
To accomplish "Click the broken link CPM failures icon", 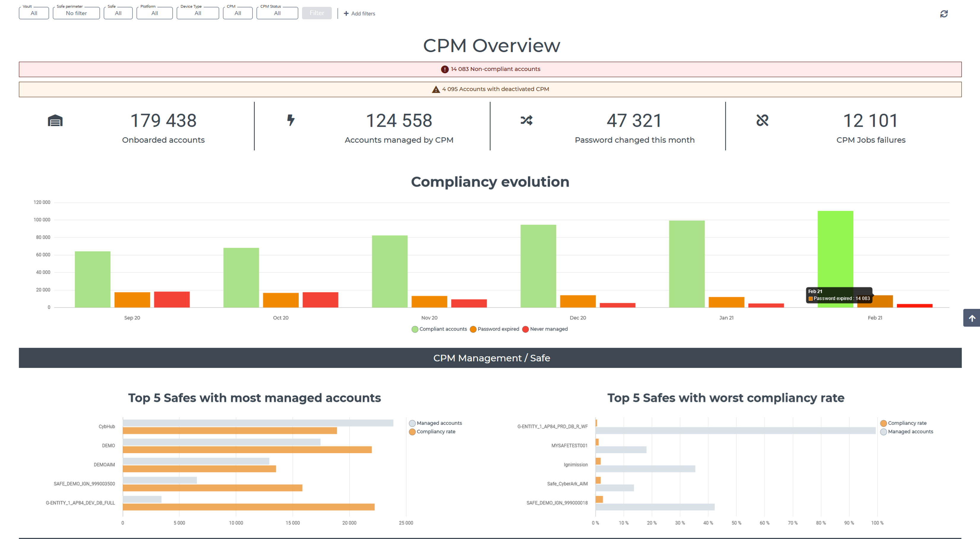I will pos(762,121).
